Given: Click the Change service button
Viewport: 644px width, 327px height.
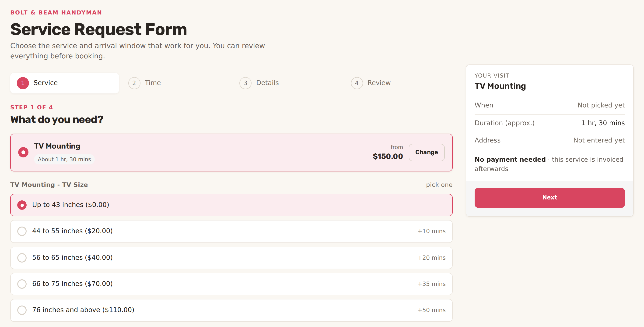Looking at the screenshot, I should [x=427, y=152].
